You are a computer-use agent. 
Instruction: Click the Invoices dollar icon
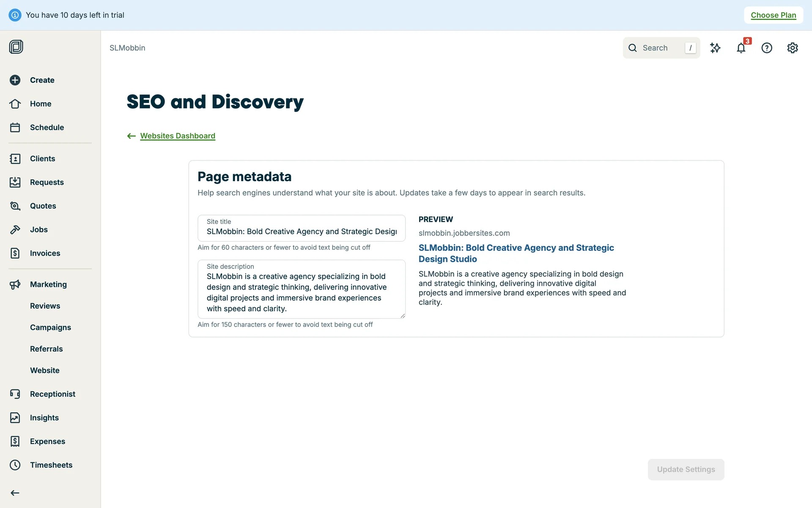coord(15,253)
